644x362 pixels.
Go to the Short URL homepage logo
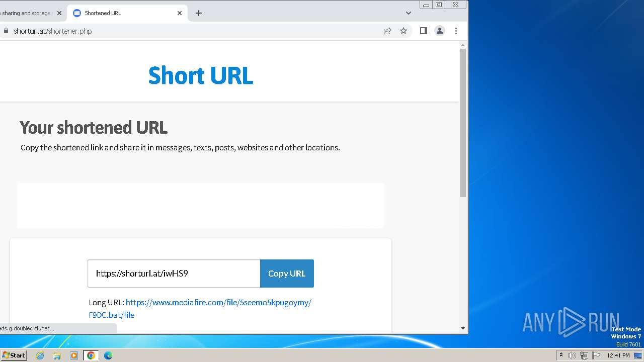201,75
